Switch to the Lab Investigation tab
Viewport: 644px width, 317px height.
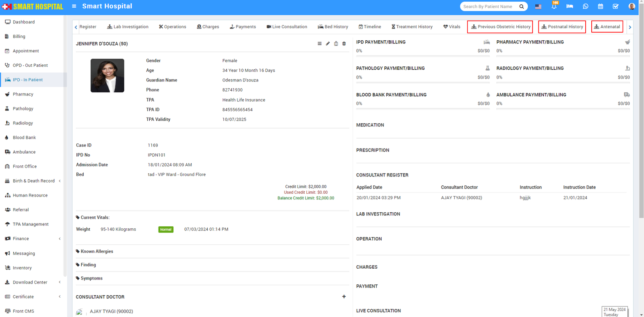(128, 27)
